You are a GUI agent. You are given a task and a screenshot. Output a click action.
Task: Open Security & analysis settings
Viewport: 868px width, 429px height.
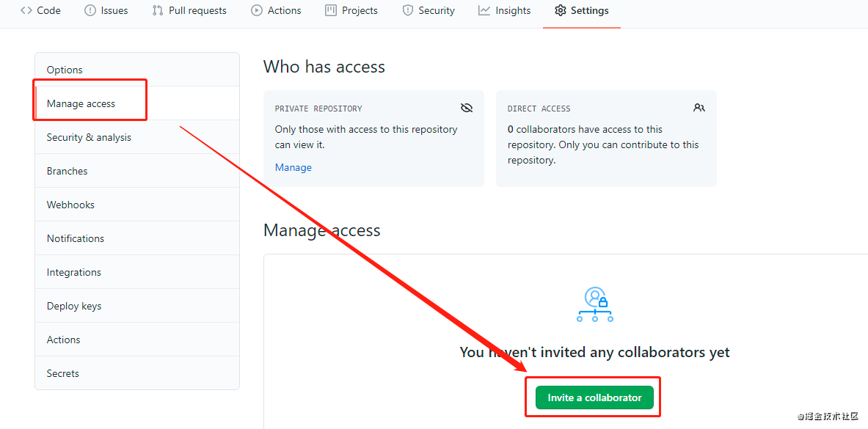tap(89, 137)
